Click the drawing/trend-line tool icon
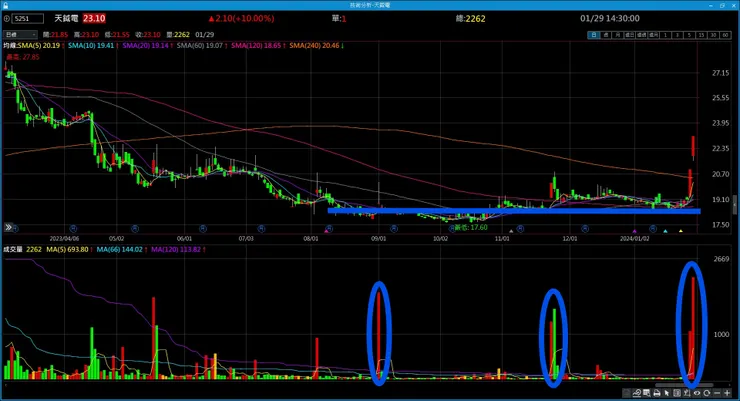The width and height of the screenshot is (740, 401). coord(637,393)
